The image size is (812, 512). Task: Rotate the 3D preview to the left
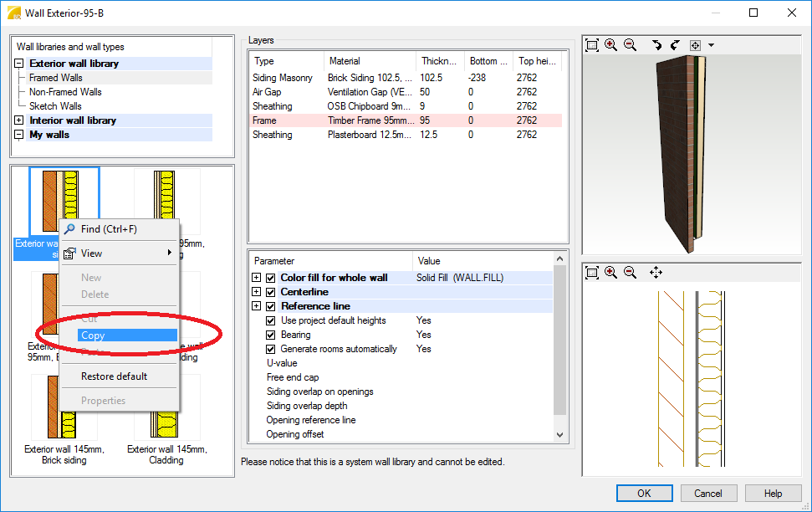[x=656, y=45]
